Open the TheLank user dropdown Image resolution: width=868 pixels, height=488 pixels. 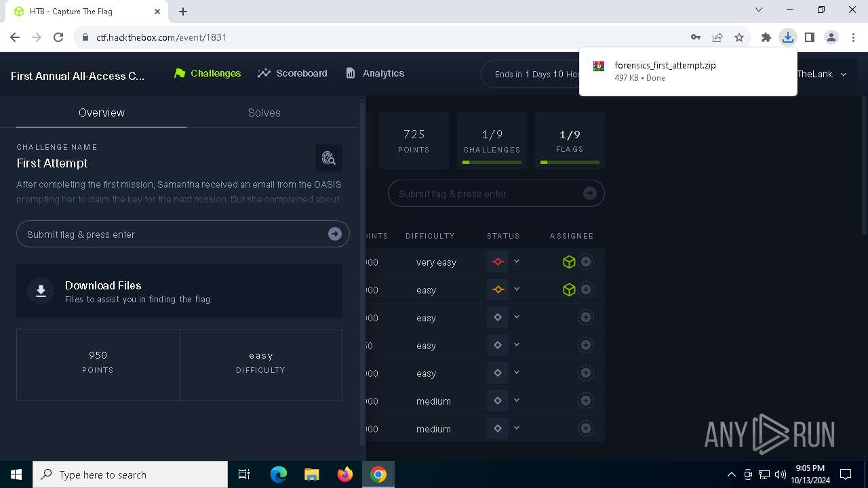823,74
